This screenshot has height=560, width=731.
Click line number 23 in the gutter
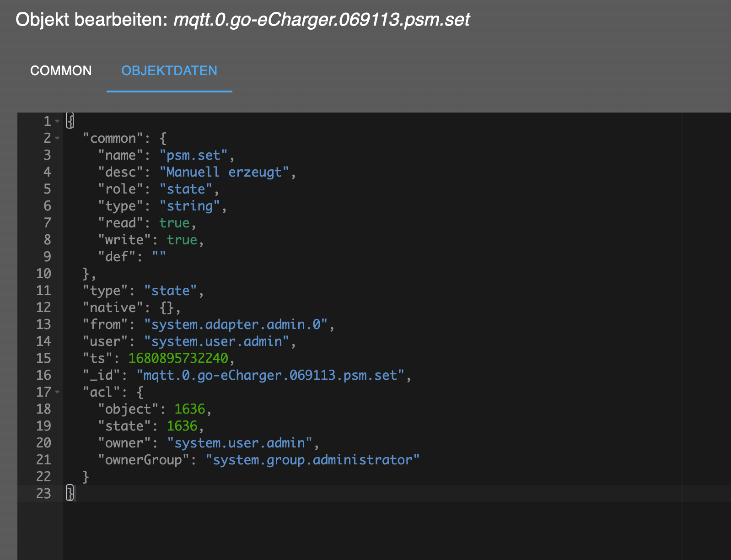tap(43, 494)
